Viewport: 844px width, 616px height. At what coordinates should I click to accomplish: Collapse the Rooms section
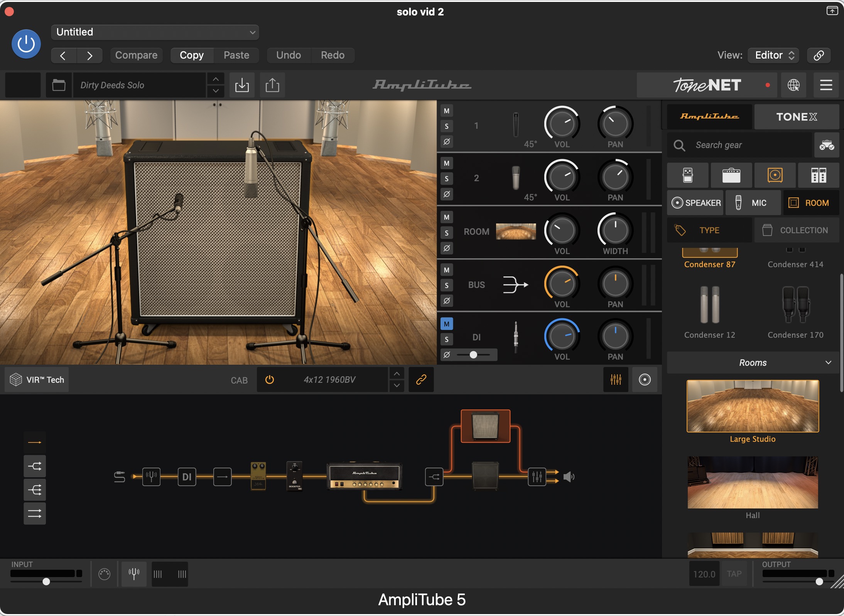(828, 362)
